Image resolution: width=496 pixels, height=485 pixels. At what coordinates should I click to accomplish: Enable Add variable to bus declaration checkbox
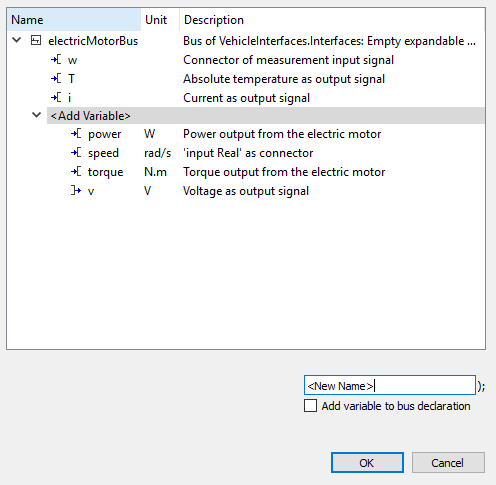(310, 406)
